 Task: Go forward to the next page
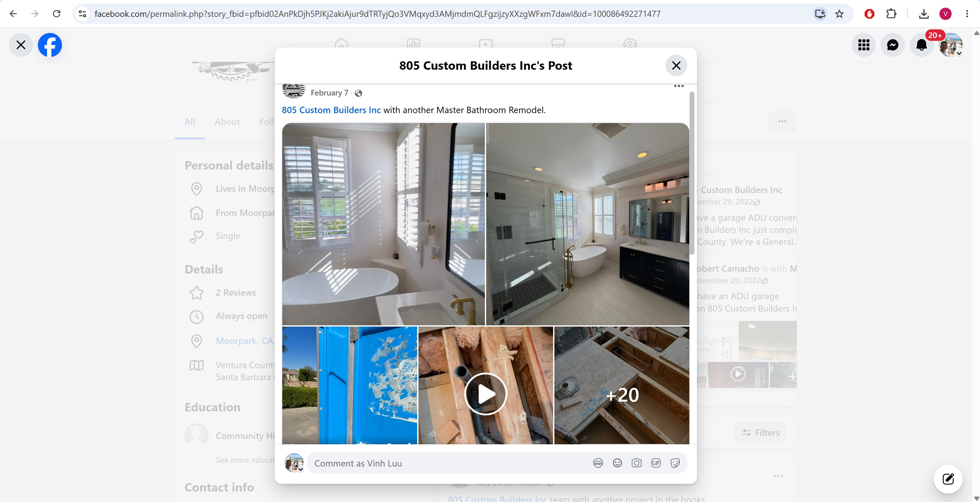(x=35, y=14)
